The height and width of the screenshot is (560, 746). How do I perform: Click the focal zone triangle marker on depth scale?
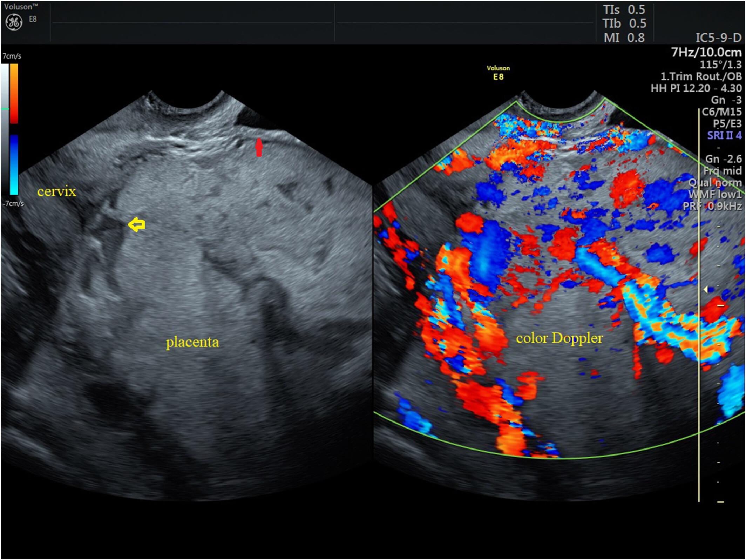coord(706,290)
